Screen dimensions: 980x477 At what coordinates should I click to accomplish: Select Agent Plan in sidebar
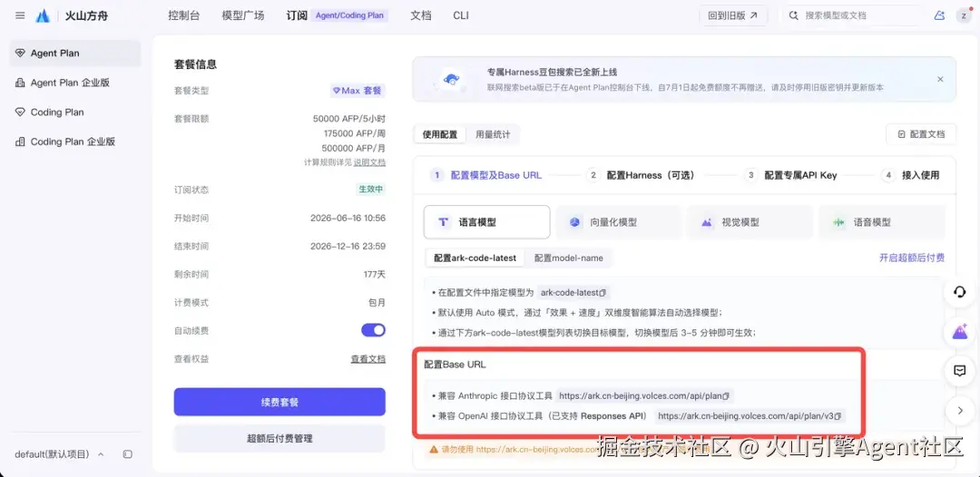point(75,54)
